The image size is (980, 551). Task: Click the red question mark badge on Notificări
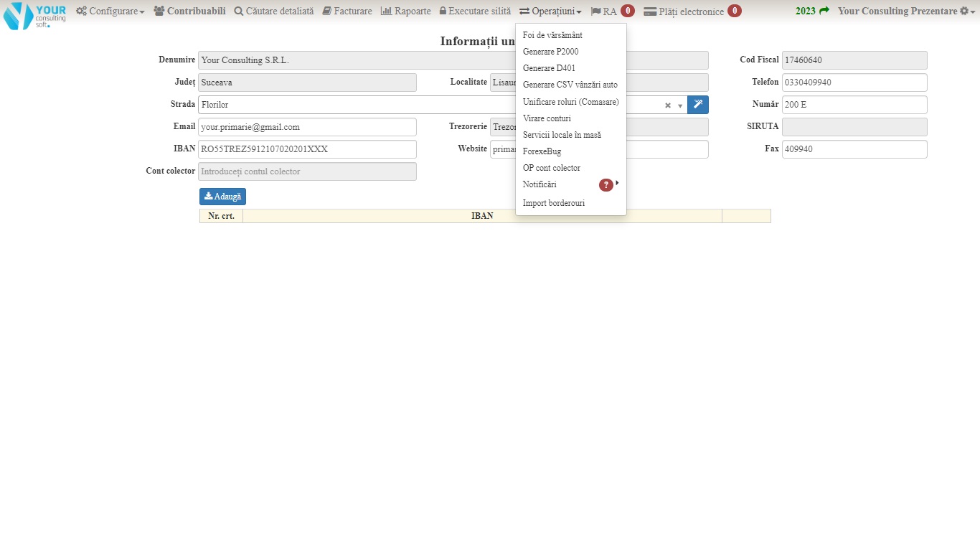click(606, 185)
